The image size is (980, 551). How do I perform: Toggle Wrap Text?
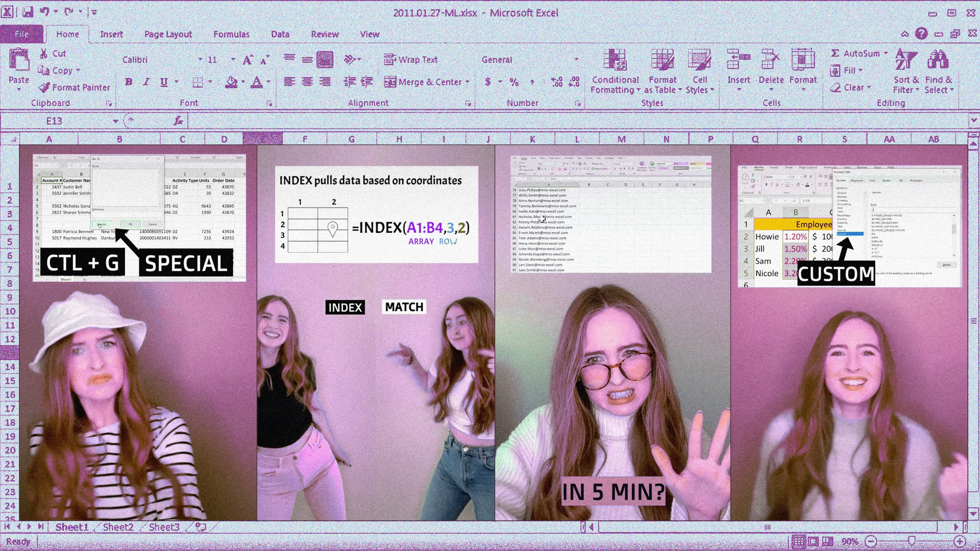click(x=411, y=59)
